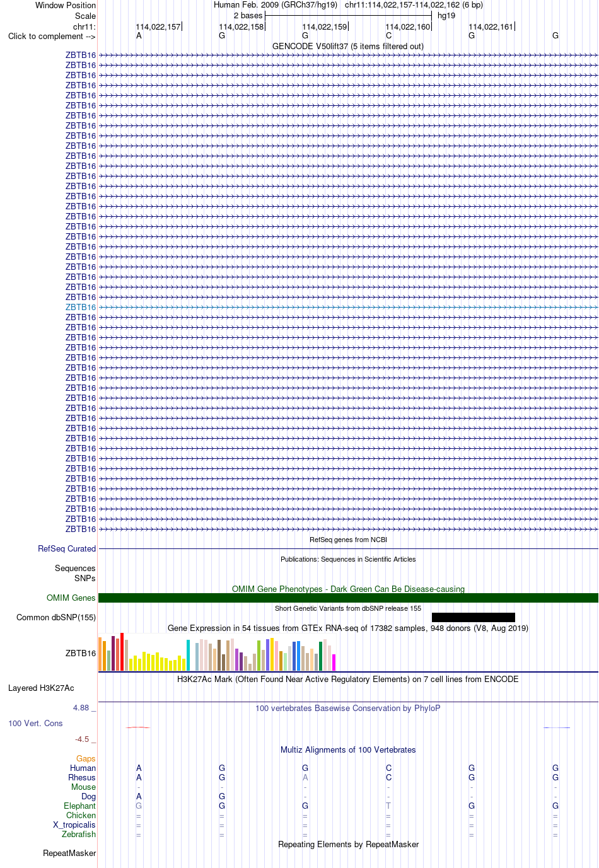Click the orange Gaps label
The height and width of the screenshot is (868, 599).
tap(86, 758)
